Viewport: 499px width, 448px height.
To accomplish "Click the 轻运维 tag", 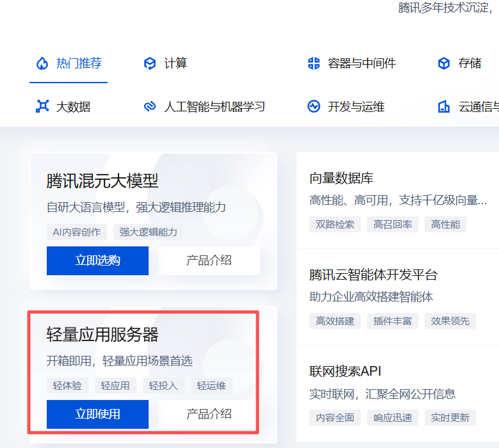I will (211, 386).
